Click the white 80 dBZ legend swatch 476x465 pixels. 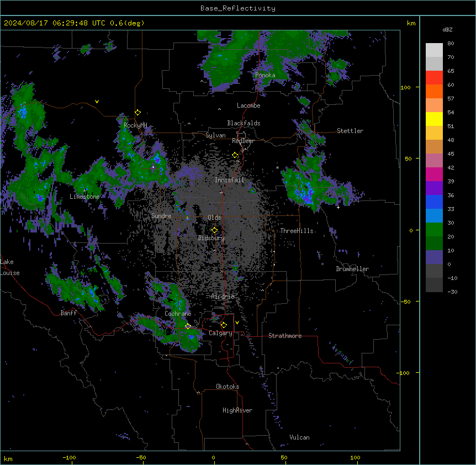(x=434, y=50)
